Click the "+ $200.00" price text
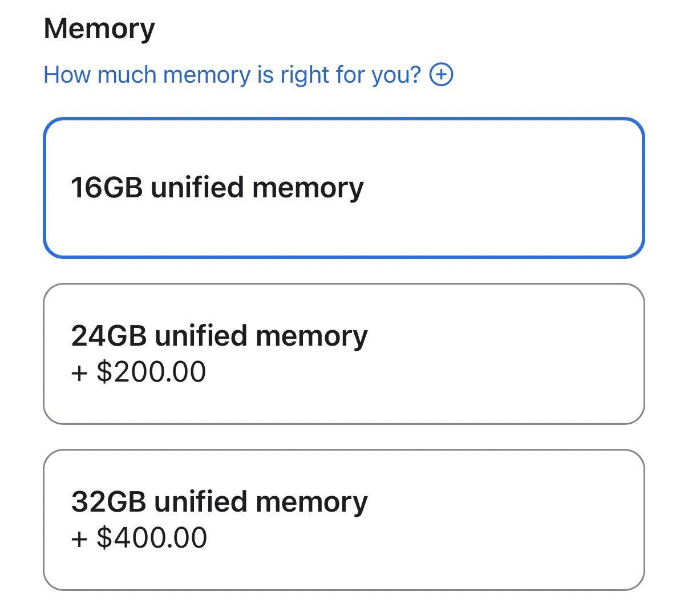688x616 pixels. point(139,372)
